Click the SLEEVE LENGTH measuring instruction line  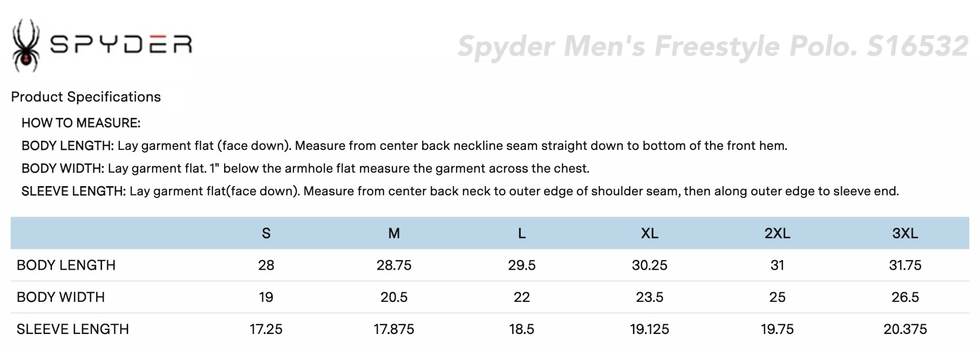click(459, 191)
